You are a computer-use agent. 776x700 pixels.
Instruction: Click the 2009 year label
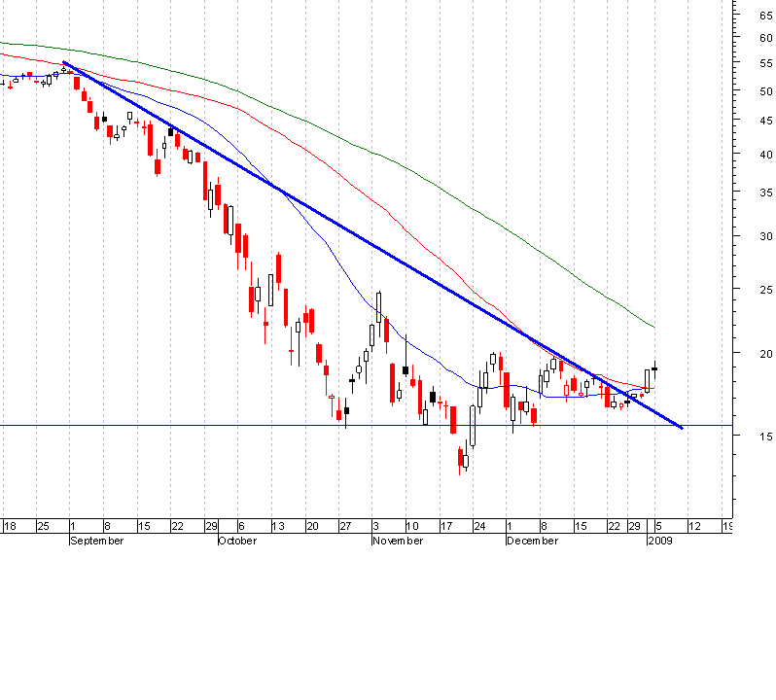pos(660,541)
